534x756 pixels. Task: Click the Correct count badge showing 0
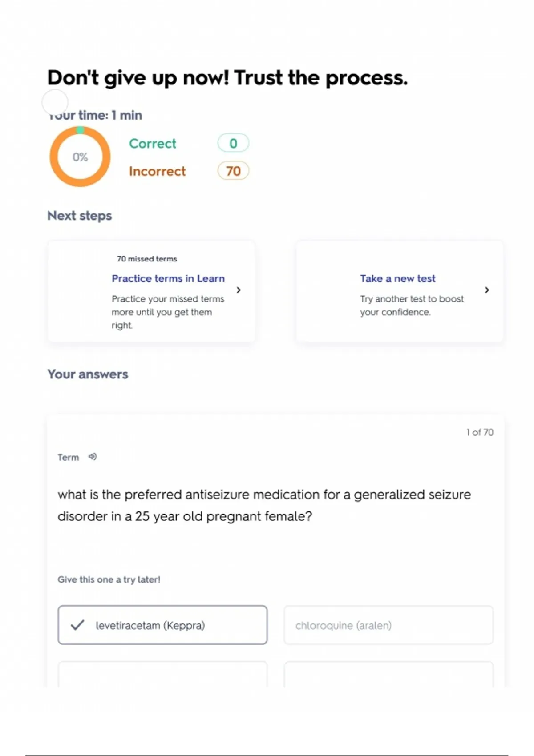pyautogui.click(x=233, y=143)
